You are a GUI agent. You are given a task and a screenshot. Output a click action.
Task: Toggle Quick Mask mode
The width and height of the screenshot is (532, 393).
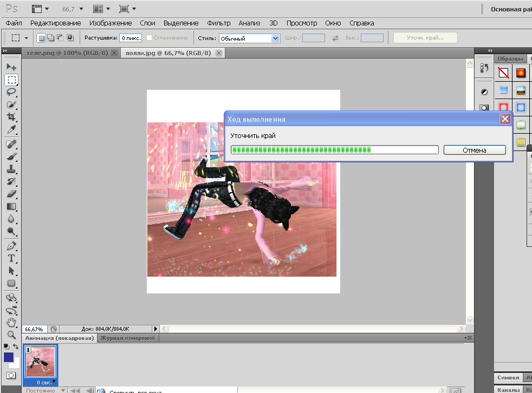pyautogui.click(x=11, y=375)
